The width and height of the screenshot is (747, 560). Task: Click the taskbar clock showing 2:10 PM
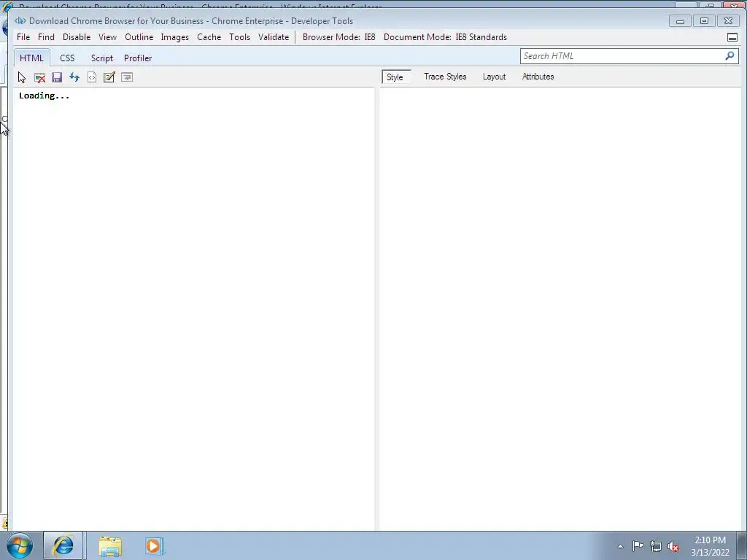pyautogui.click(x=710, y=546)
